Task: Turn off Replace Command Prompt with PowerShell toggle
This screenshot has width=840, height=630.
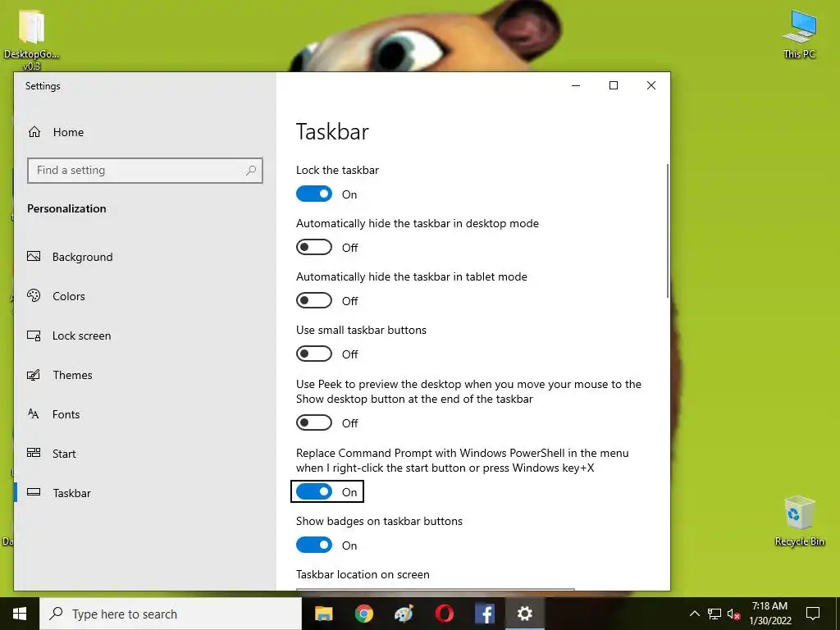Action: click(x=314, y=492)
